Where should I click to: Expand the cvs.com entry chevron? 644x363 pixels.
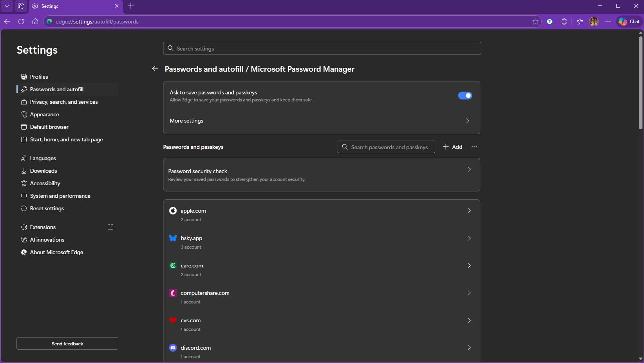click(x=469, y=320)
